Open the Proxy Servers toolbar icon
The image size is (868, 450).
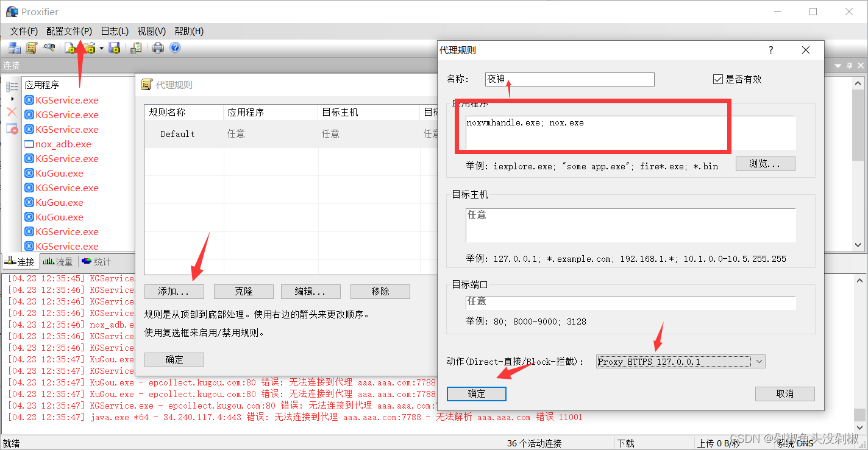(x=15, y=47)
